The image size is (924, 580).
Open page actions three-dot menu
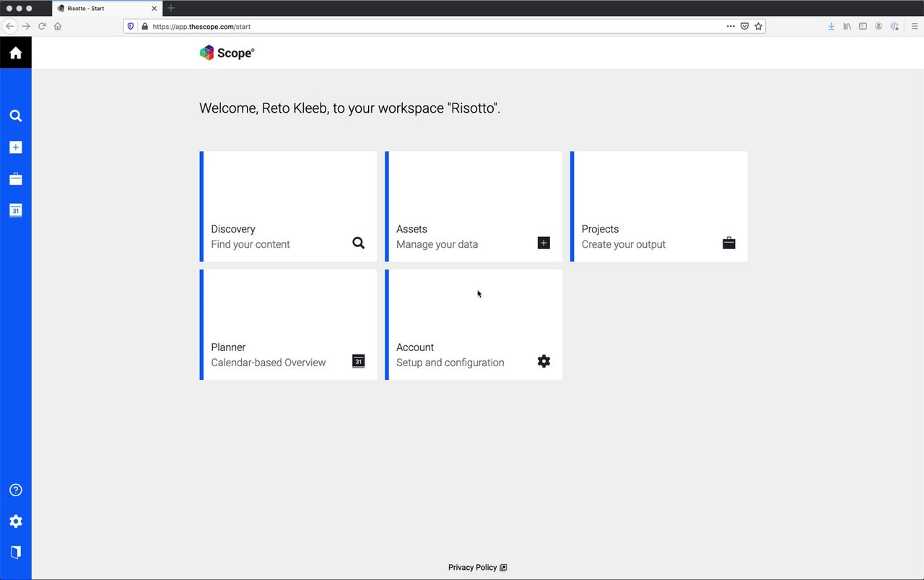(731, 26)
